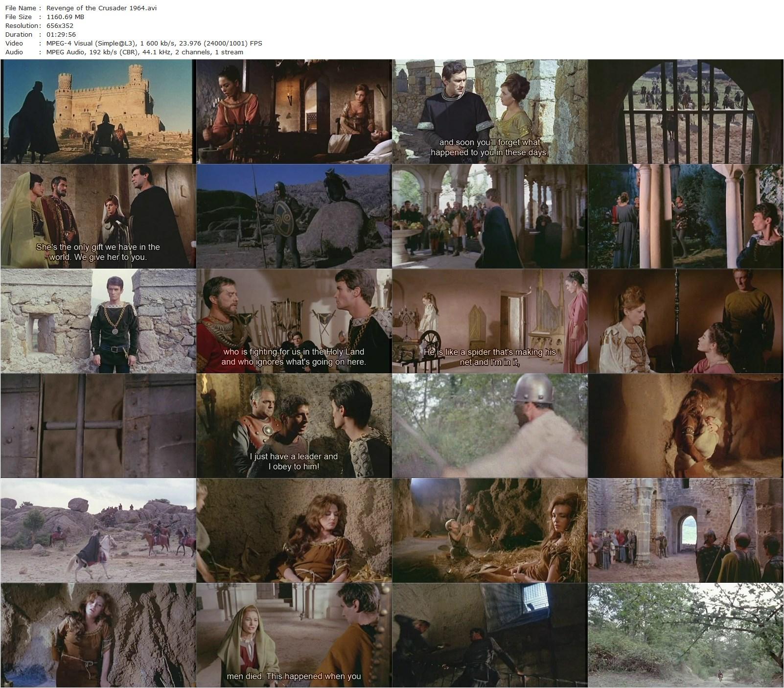The height and width of the screenshot is (688, 784).
Task: Click thumbnail showing horsemen through barred gate
Action: 685,112
